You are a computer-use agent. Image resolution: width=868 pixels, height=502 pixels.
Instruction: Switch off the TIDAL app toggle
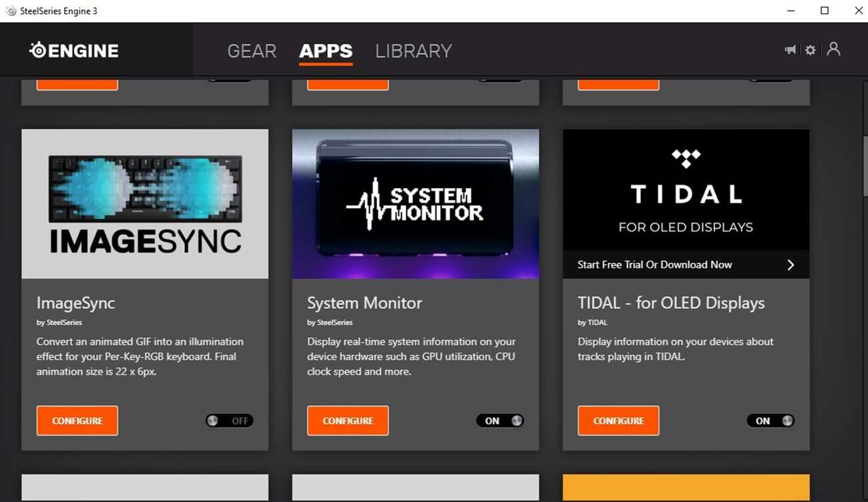[771, 421]
